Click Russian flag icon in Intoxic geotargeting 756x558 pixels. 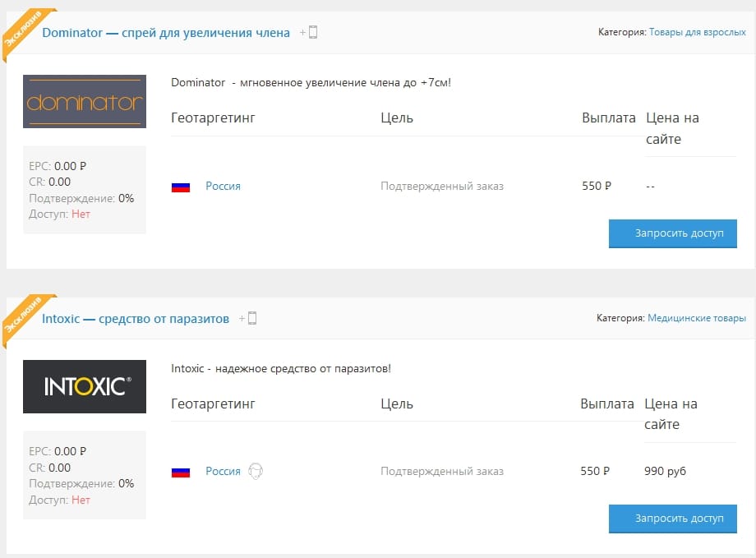[x=181, y=473]
